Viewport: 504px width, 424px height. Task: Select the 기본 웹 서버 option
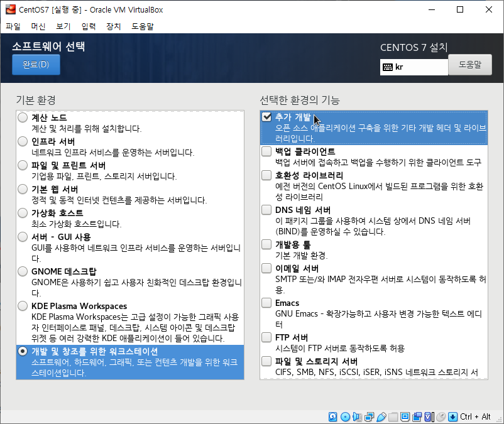pos(23,189)
